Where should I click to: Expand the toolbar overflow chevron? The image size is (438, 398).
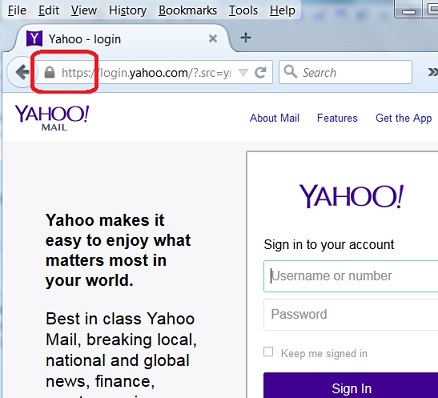point(432,72)
